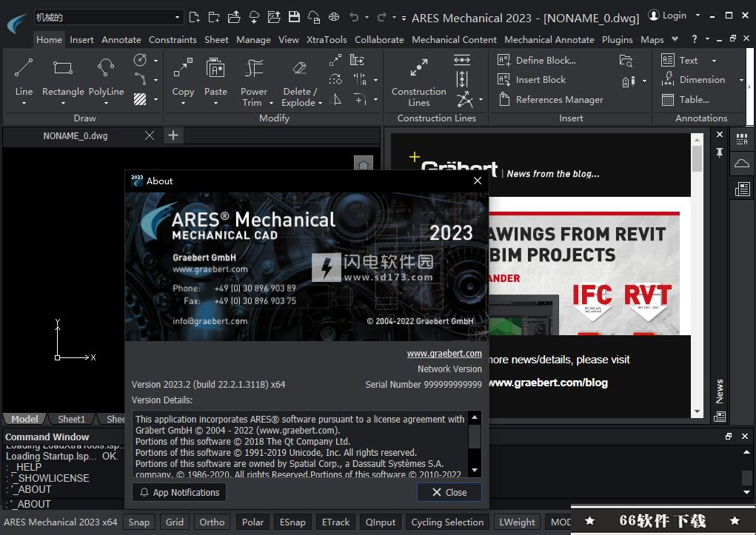Viewport: 756px width, 535px height.
Task: Click the Define Block icon
Action: 504,60
